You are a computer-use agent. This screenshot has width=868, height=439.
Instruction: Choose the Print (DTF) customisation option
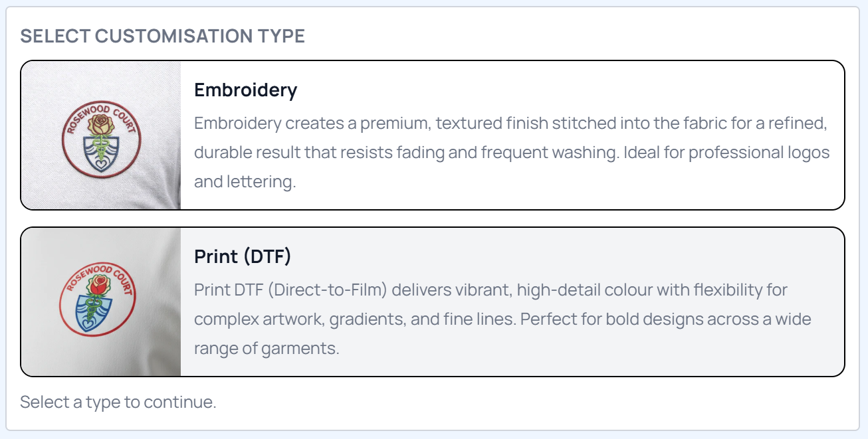click(x=505, y=302)
